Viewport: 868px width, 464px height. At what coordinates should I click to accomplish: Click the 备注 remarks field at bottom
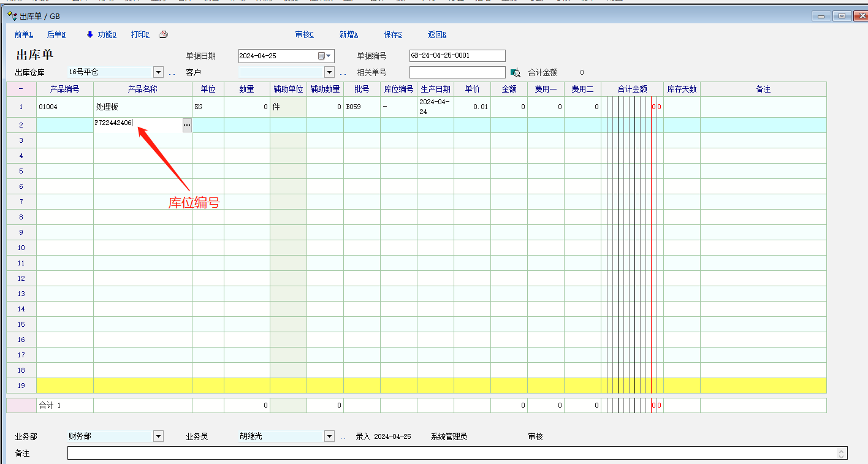pos(454,454)
